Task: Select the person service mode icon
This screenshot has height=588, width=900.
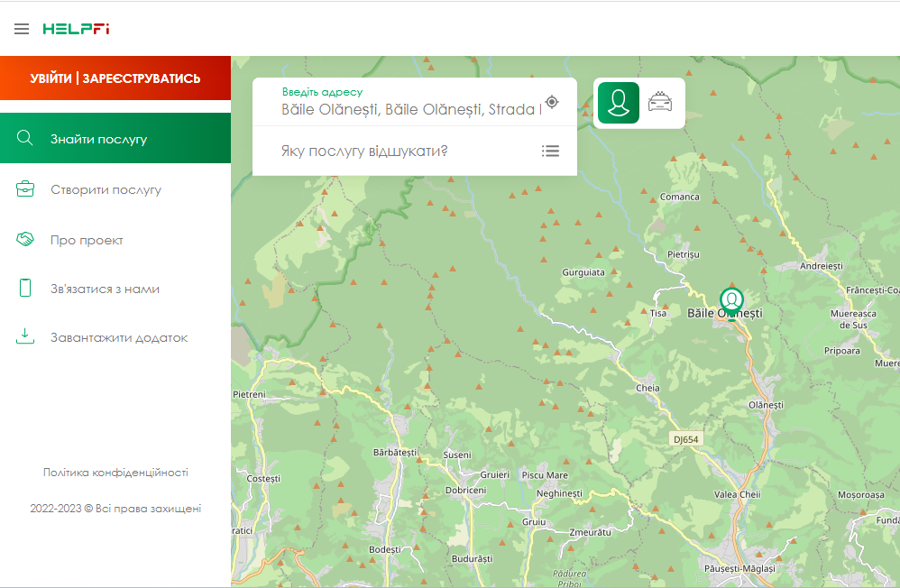Action: click(618, 103)
